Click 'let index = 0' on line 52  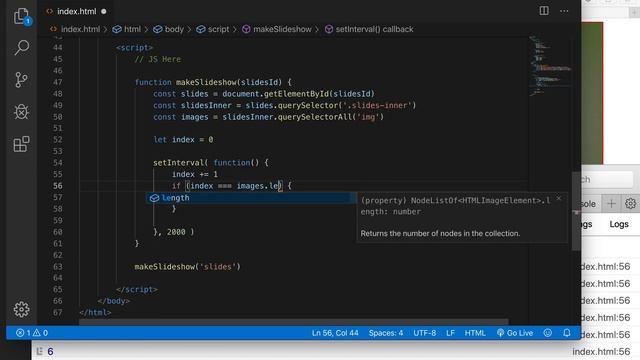(x=183, y=140)
